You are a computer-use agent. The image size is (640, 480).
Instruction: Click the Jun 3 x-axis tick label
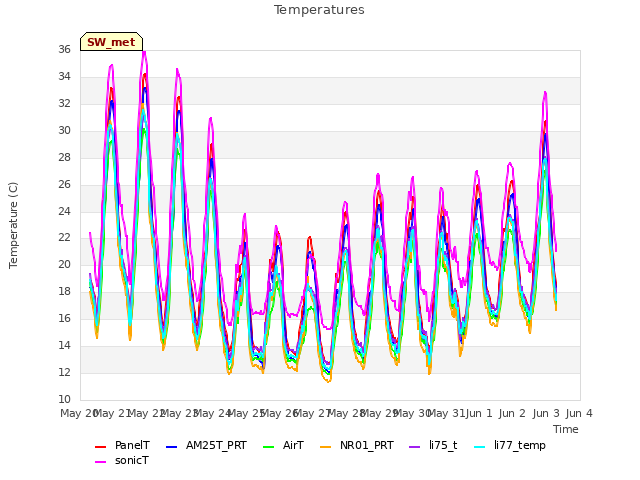click(546, 413)
